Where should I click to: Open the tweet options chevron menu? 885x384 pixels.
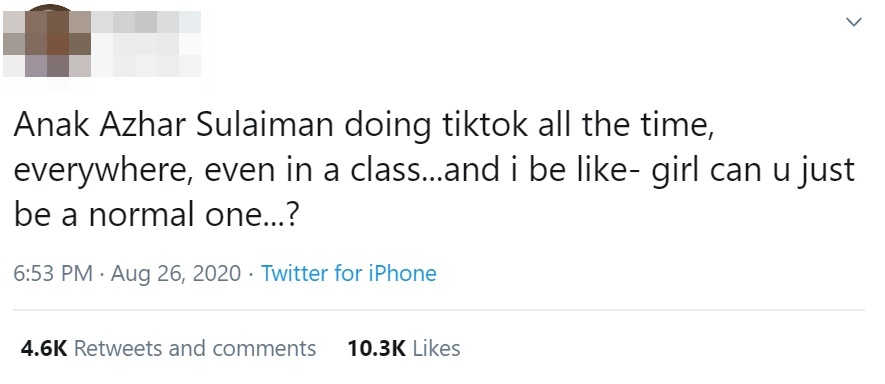coord(854,23)
